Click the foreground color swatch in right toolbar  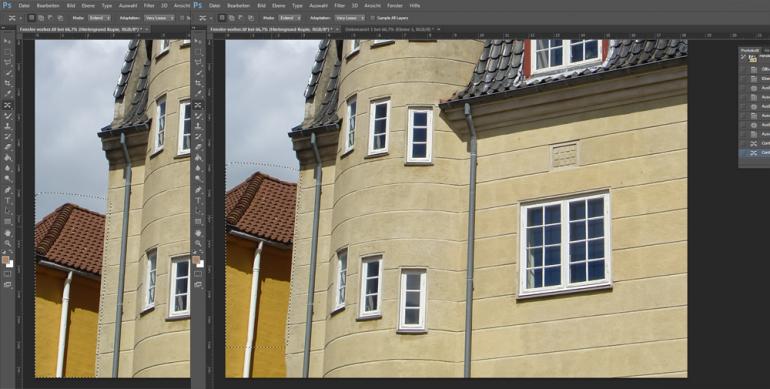point(196,260)
